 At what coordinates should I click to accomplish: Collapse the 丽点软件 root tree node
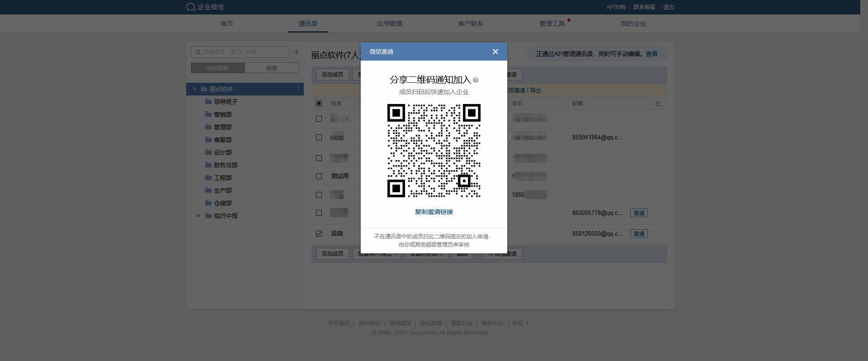click(194, 89)
